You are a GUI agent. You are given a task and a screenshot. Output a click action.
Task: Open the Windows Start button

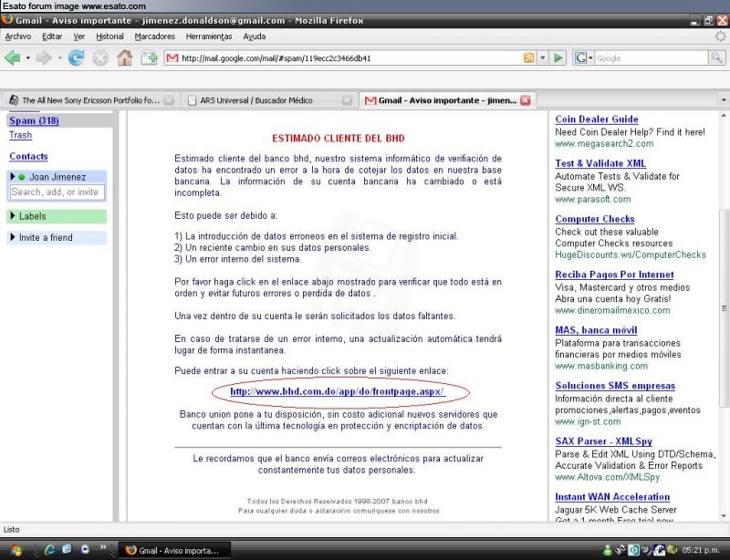pos(16,550)
